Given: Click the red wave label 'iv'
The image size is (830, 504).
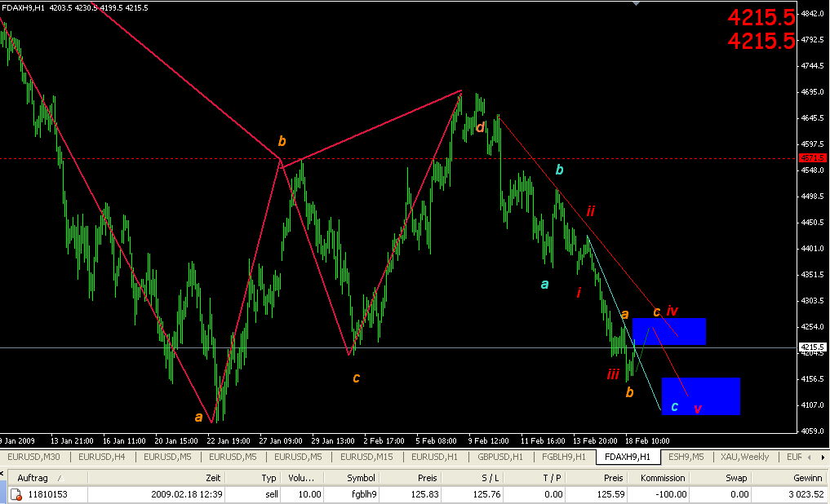Looking at the screenshot, I should click(x=672, y=311).
